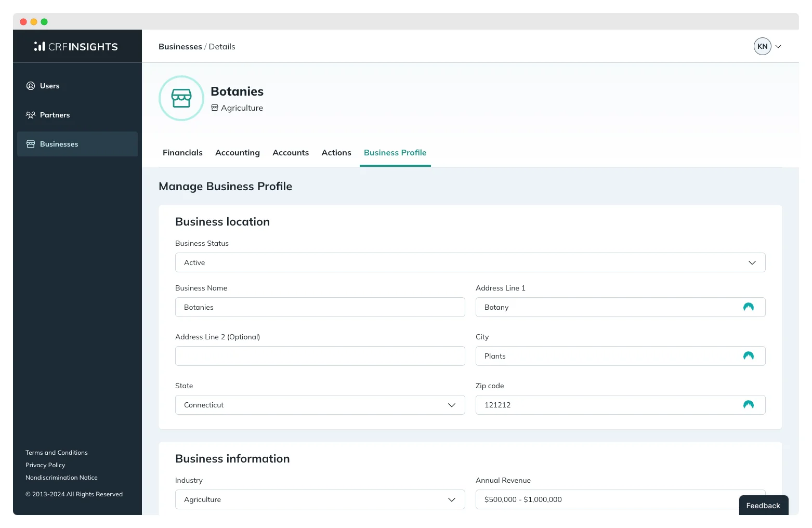Open the Annual Revenue dropdown
The height and width of the screenshot is (528, 812).
coord(621,499)
